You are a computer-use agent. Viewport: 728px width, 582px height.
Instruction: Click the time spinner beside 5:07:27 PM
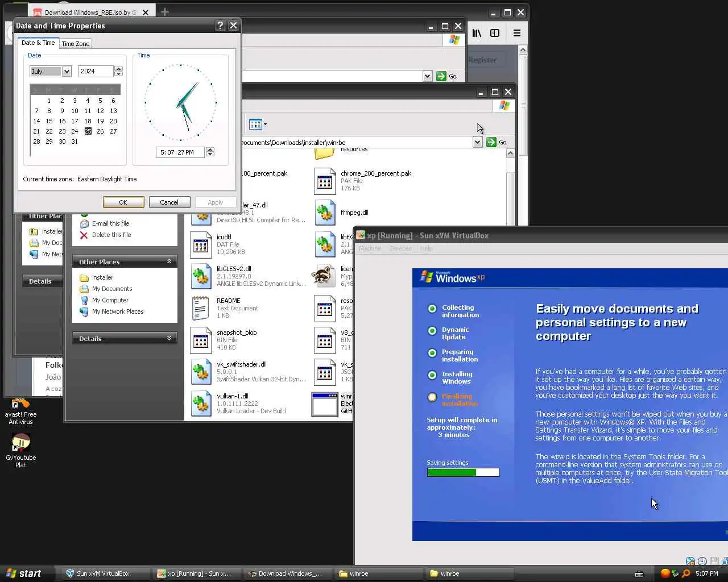click(210, 152)
